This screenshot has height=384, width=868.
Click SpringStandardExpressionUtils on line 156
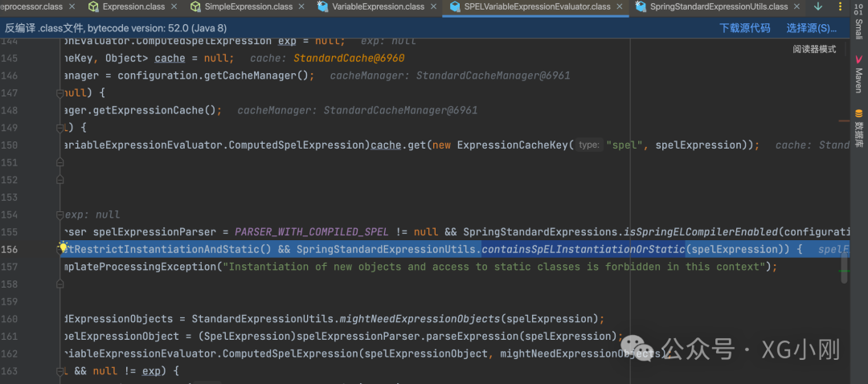click(386, 249)
